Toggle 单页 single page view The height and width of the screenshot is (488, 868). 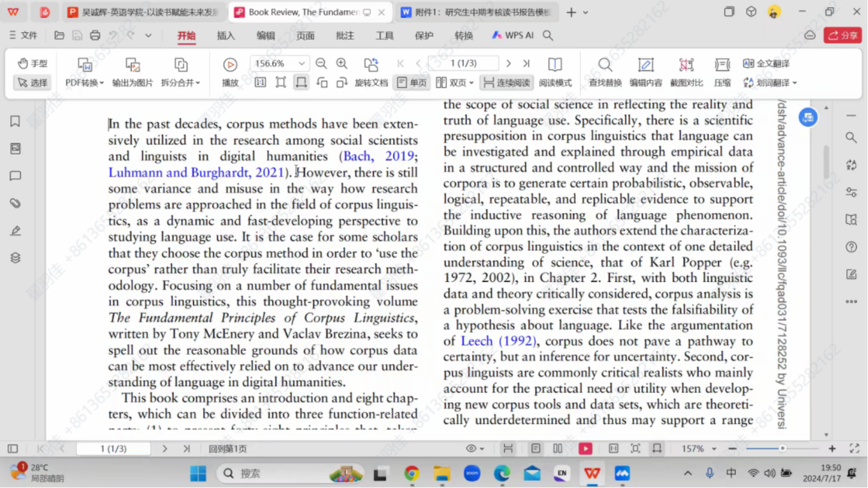[412, 83]
